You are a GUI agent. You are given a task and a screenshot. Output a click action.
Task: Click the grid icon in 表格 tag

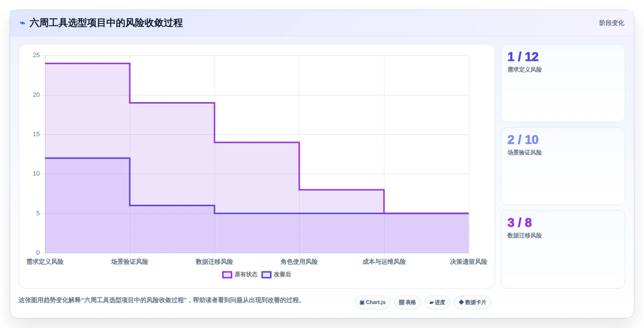pos(401,303)
